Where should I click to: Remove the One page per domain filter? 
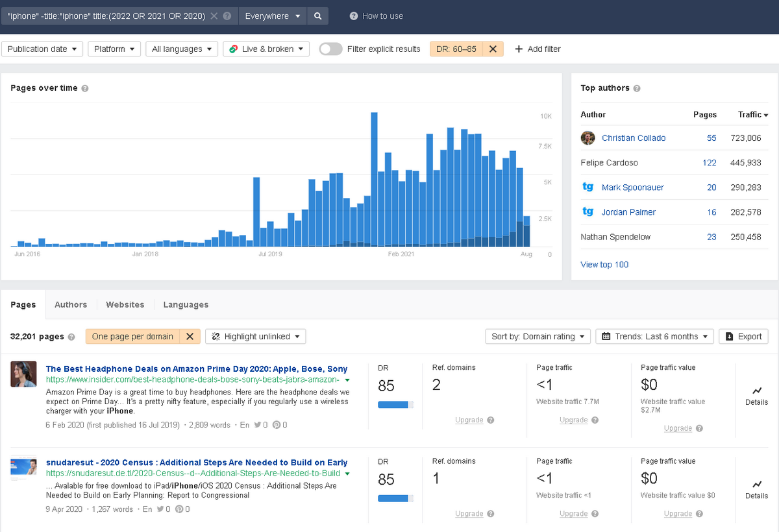(x=190, y=337)
